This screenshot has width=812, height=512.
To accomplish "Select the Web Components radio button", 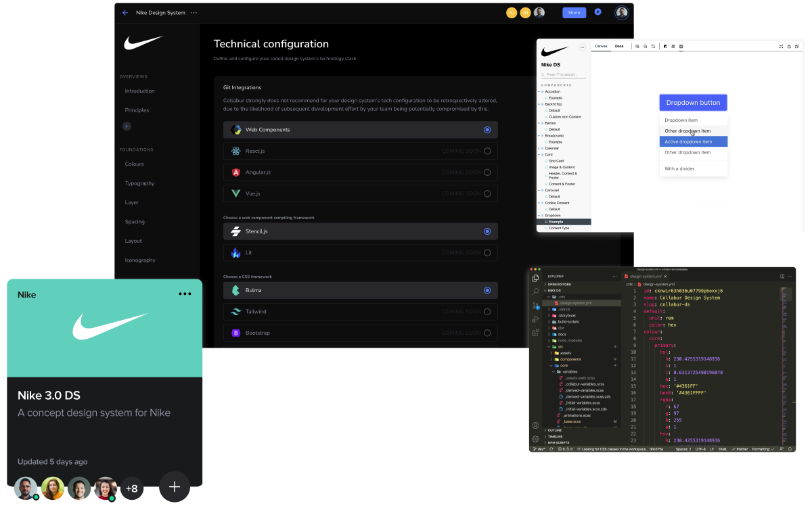I will (x=487, y=130).
